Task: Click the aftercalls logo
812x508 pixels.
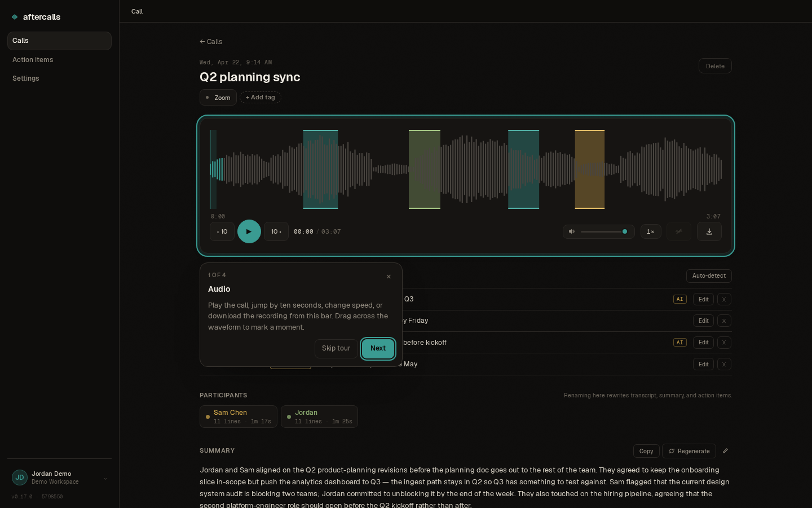Action: tap(36, 17)
